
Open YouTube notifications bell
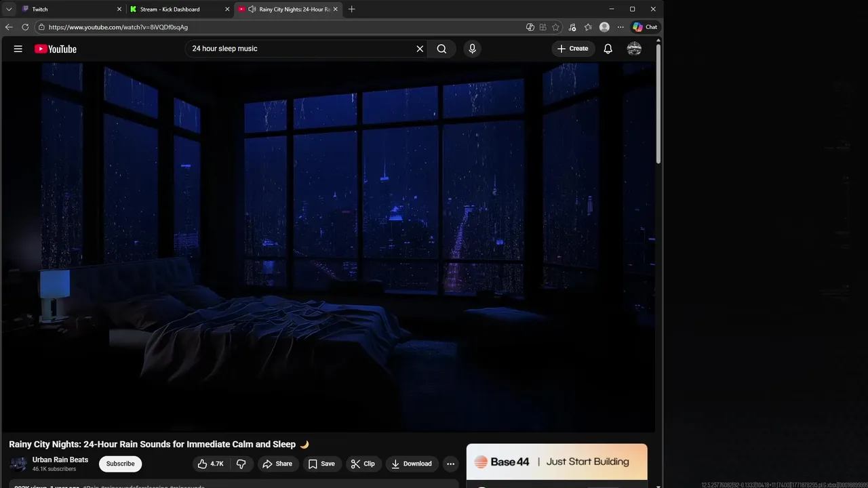pos(608,49)
